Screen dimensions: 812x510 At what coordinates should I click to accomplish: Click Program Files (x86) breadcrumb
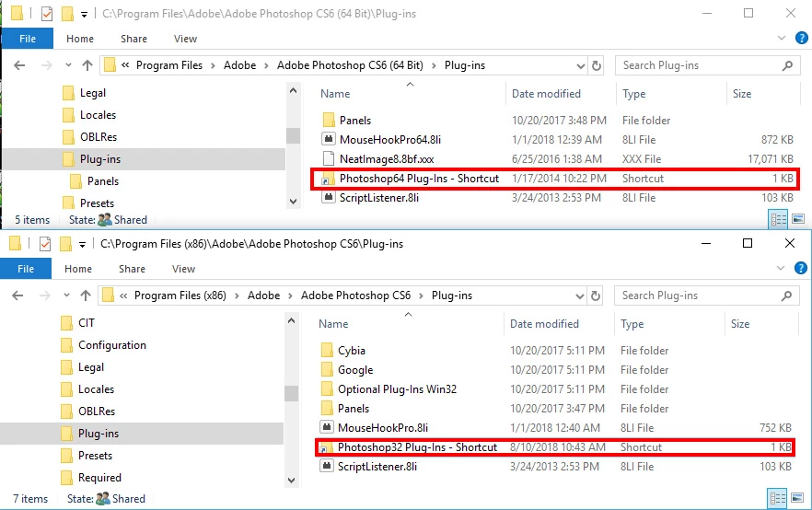pos(180,296)
